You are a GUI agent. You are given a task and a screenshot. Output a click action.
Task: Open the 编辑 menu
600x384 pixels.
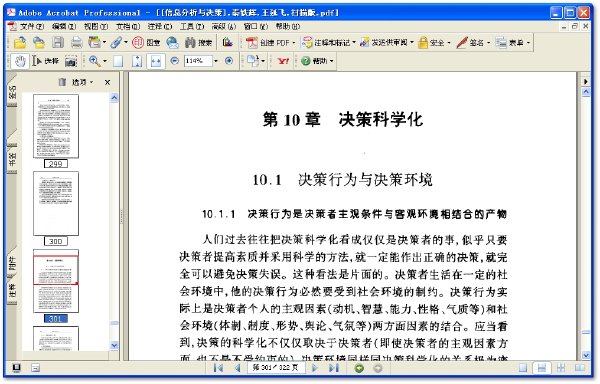click(64, 26)
